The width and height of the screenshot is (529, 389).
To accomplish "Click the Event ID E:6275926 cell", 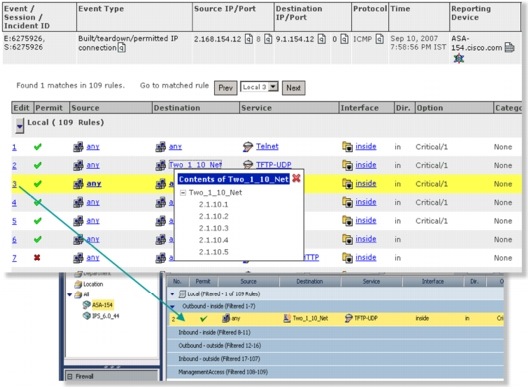I will click(x=24, y=39).
